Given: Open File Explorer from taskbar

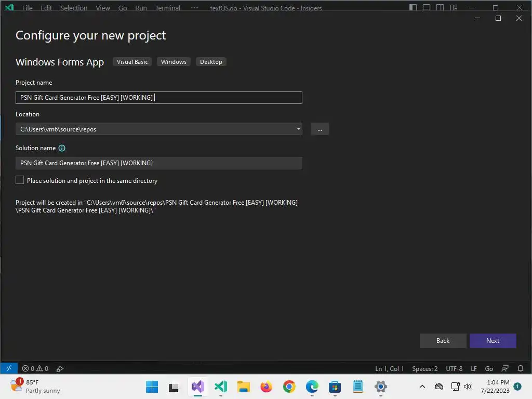Looking at the screenshot, I should (x=243, y=387).
